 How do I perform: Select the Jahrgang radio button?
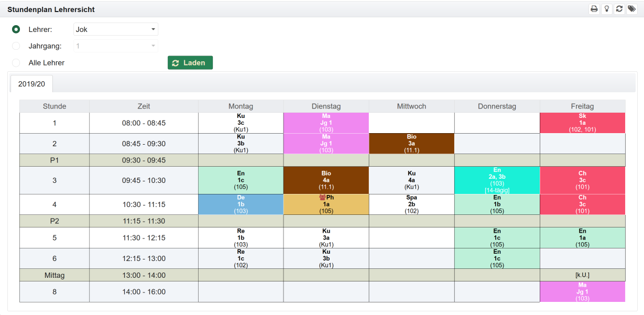point(16,46)
